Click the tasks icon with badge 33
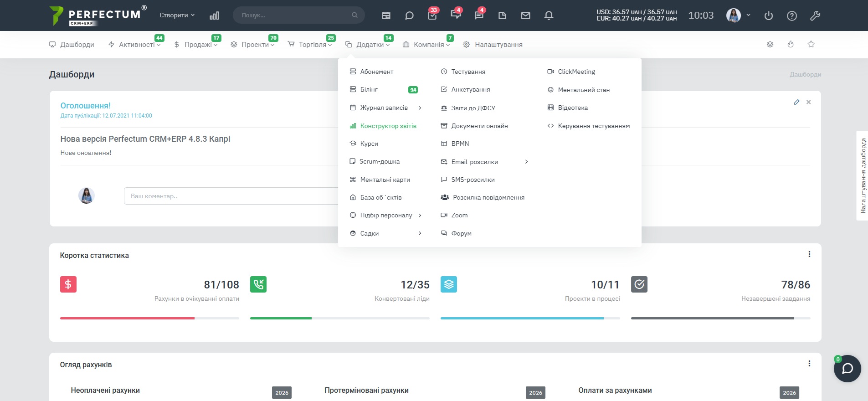The image size is (868, 401). pyautogui.click(x=432, y=15)
